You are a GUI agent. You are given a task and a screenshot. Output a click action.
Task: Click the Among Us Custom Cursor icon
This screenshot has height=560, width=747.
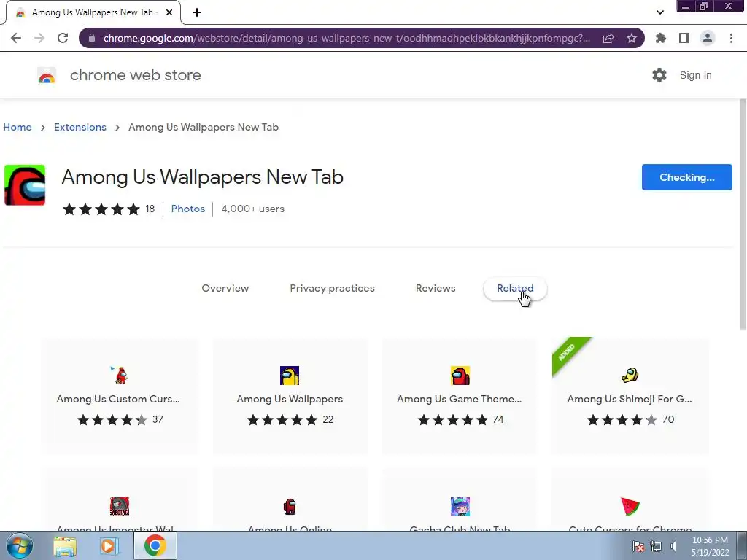[119, 376]
